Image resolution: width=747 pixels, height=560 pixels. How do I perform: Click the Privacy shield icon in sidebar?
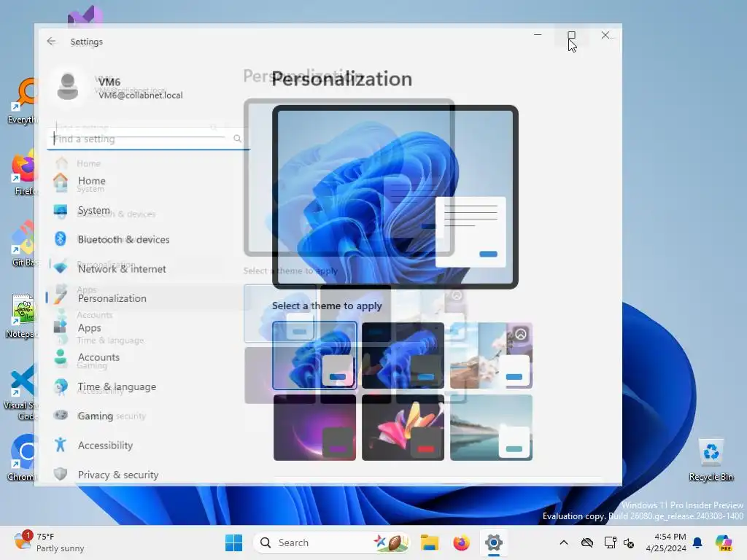[x=61, y=474]
